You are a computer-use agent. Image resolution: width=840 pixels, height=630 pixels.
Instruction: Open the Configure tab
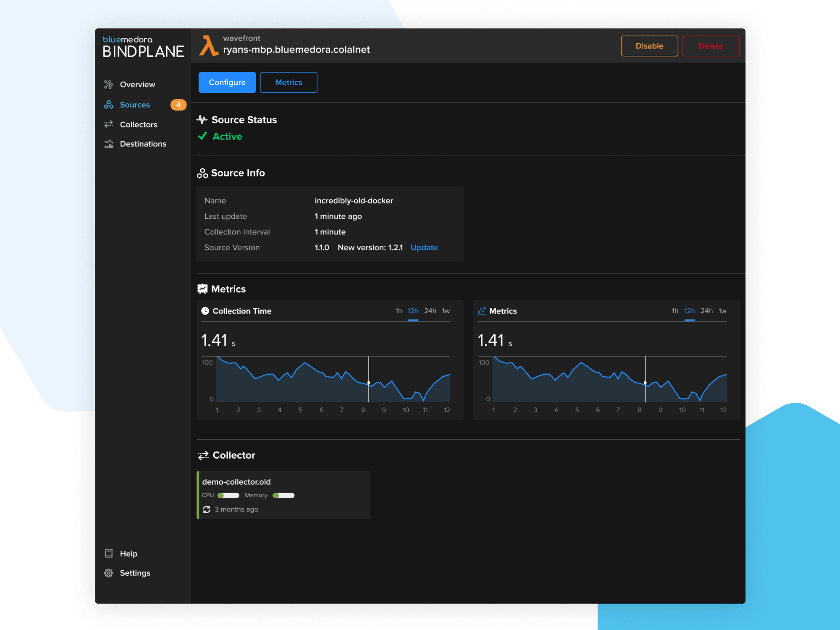227,82
